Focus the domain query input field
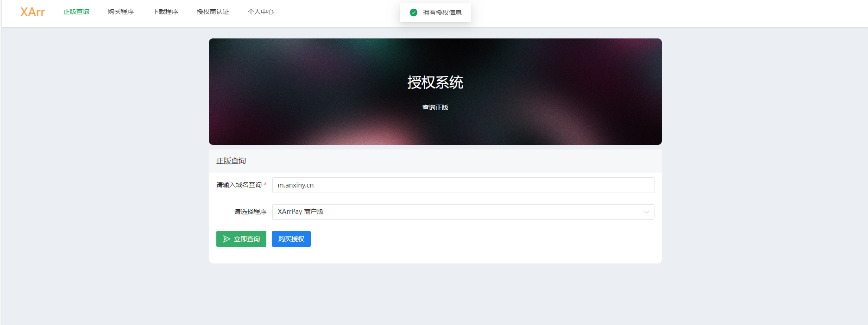 463,185
